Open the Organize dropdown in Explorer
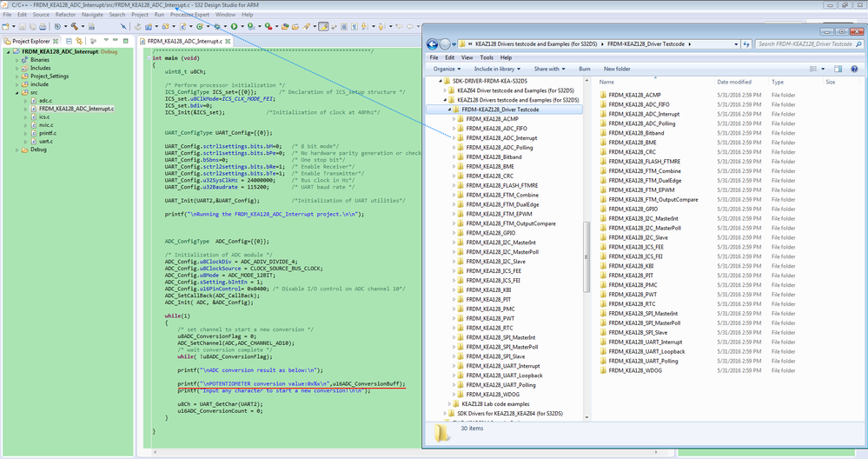The width and height of the screenshot is (868, 459). (447, 69)
